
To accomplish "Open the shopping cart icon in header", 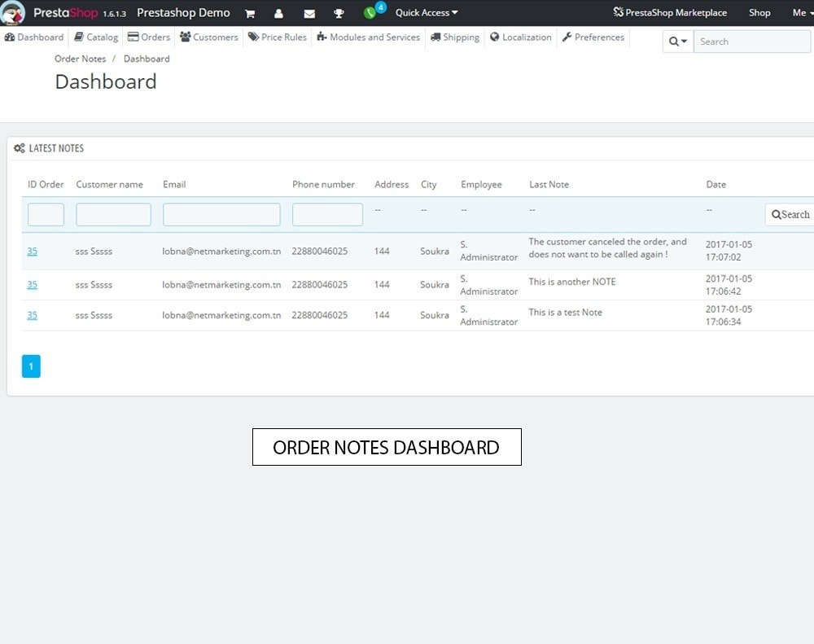I will coord(250,12).
